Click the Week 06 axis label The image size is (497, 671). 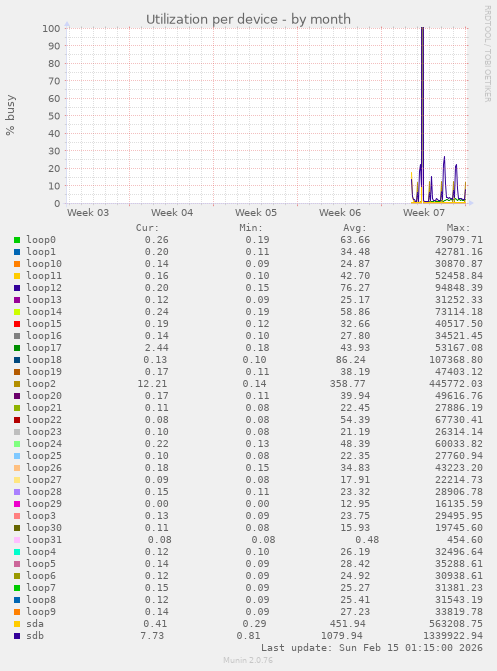tap(340, 213)
